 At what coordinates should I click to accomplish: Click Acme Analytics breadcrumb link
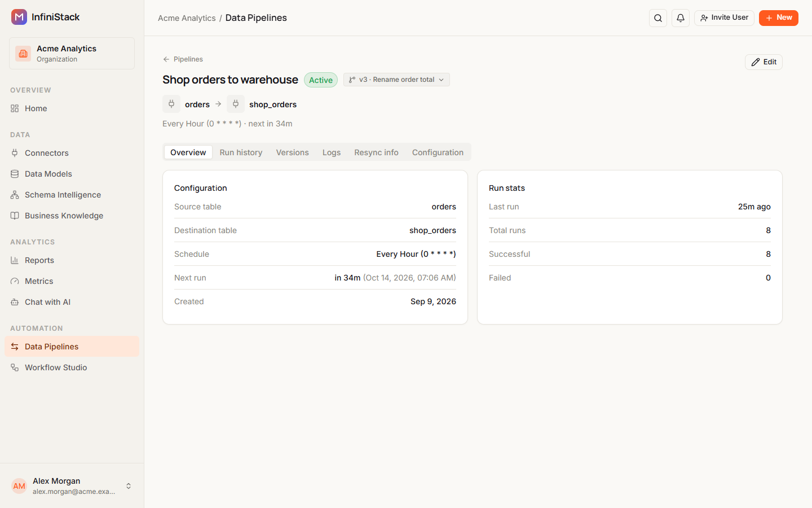[187, 18]
